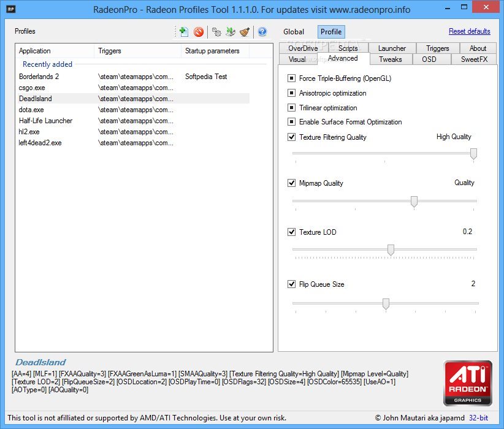The width and height of the screenshot is (504, 429).
Task: Open the Scripts tab
Action: coord(348,48)
